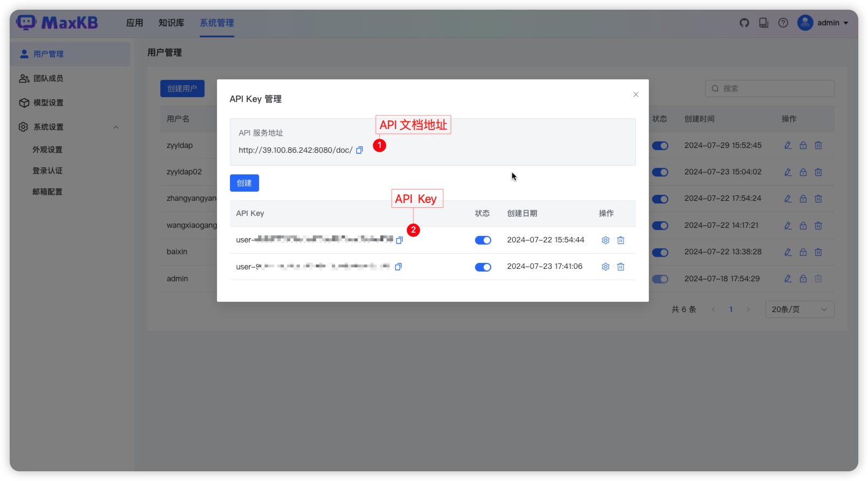Click the 搜索 search field
The width and height of the screenshot is (868, 481).
(770, 89)
